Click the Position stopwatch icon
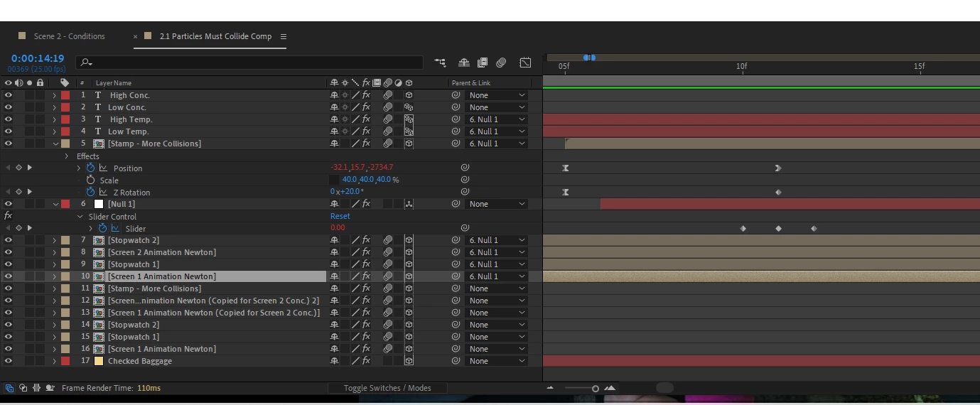 (90, 168)
